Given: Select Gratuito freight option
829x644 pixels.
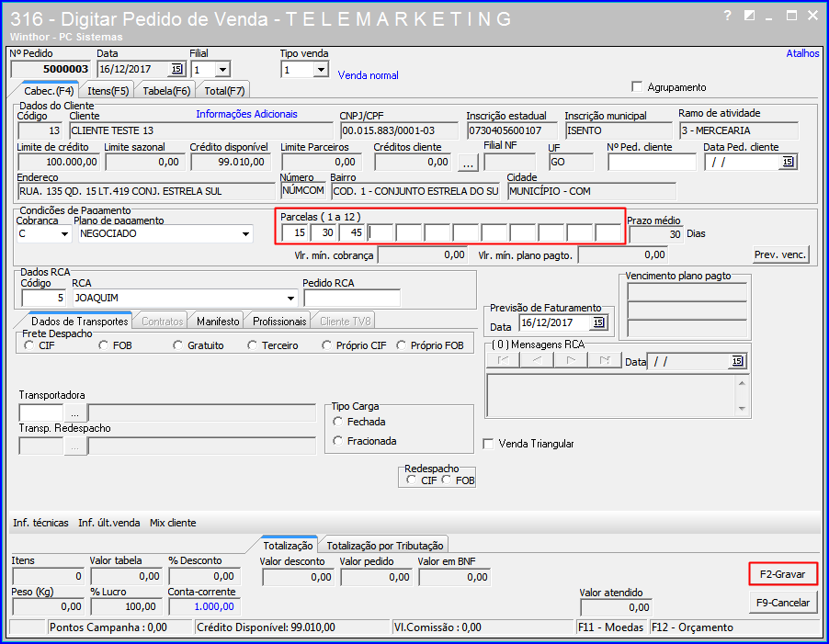Looking at the screenshot, I should 178,345.
